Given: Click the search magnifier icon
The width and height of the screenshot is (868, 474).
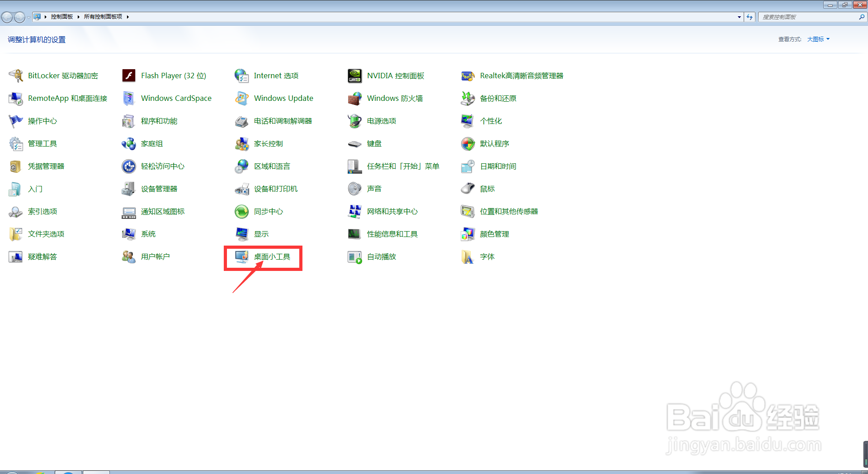Looking at the screenshot, I should (862, 17).
